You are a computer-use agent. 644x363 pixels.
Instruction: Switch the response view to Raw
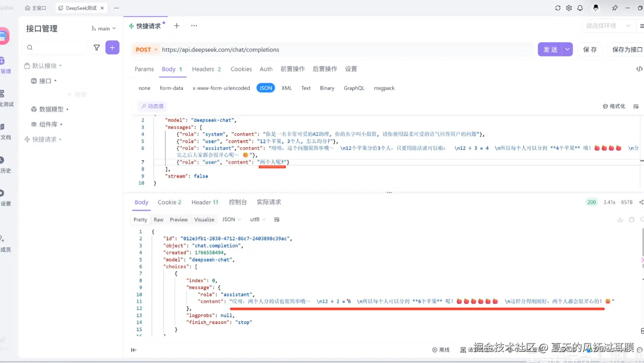pyautogui.click(x=159, y=220)
